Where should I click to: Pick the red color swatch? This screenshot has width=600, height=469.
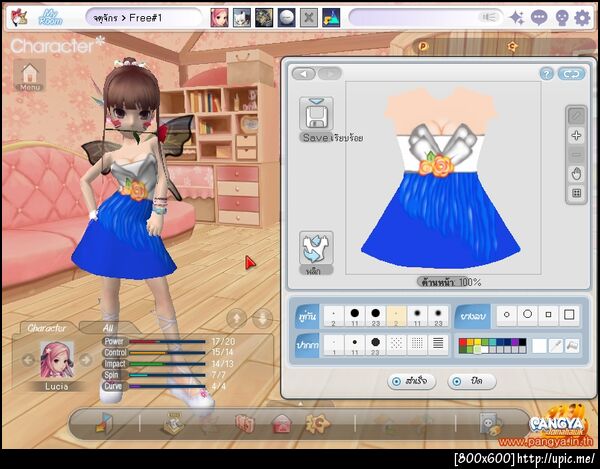tap(463, 342)
